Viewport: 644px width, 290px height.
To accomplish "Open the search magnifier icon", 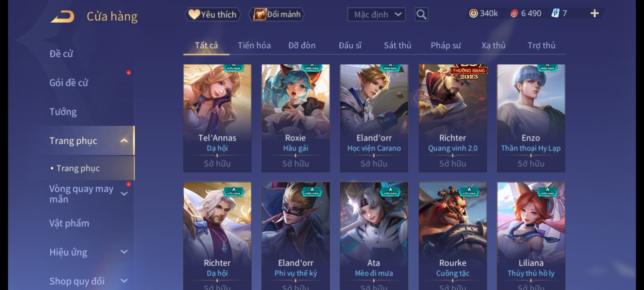I will (421, 15).
